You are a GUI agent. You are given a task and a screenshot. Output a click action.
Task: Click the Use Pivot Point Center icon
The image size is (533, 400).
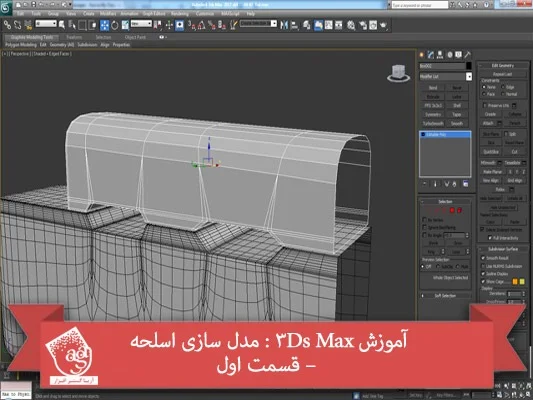coord(157,25)
